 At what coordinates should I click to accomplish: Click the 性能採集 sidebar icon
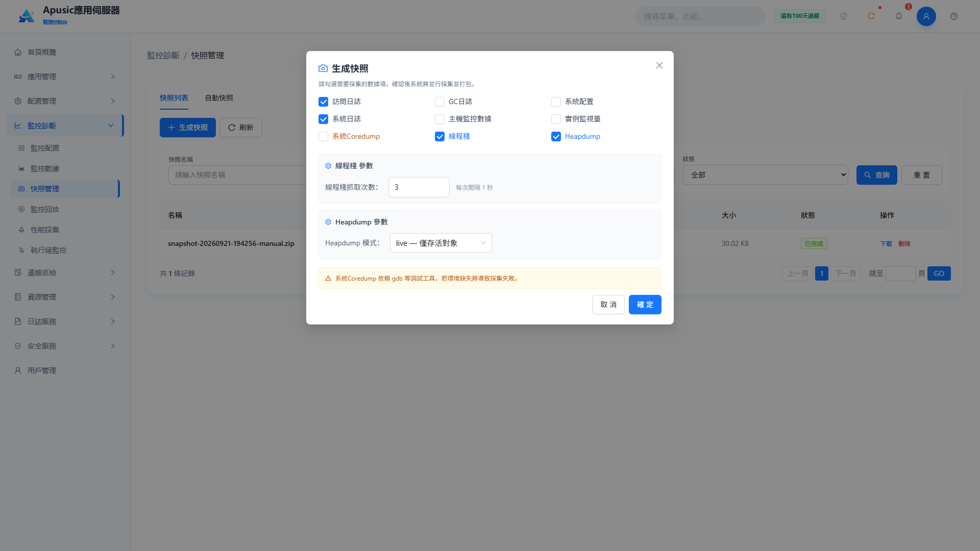(21, 230)
